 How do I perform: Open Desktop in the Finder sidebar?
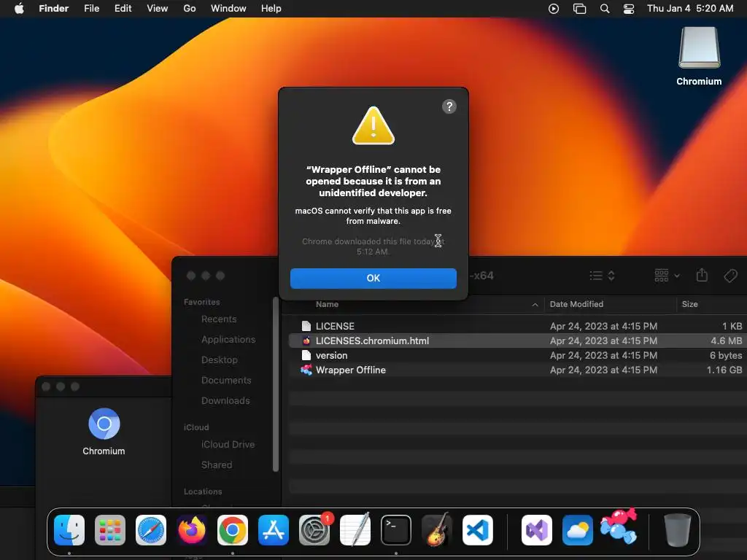(x=219, y=360)
